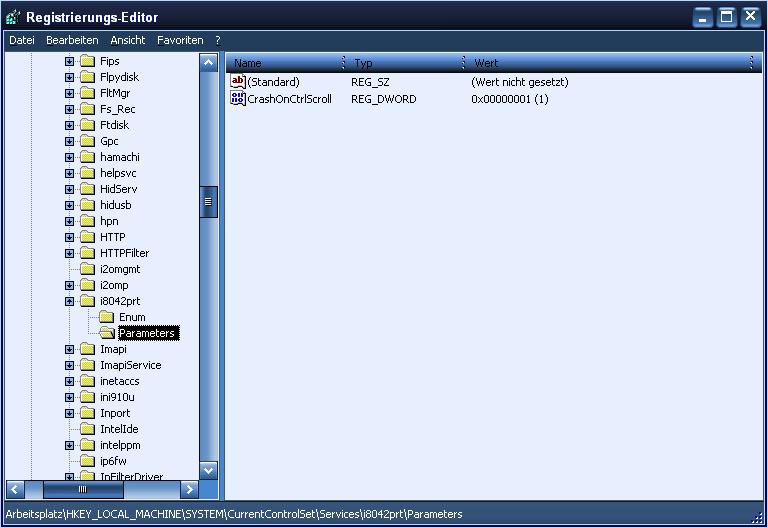Viewport: 768px width, 528px height.
Task: Select the i2omgmt registry key
Action: [x=121, y=269]
